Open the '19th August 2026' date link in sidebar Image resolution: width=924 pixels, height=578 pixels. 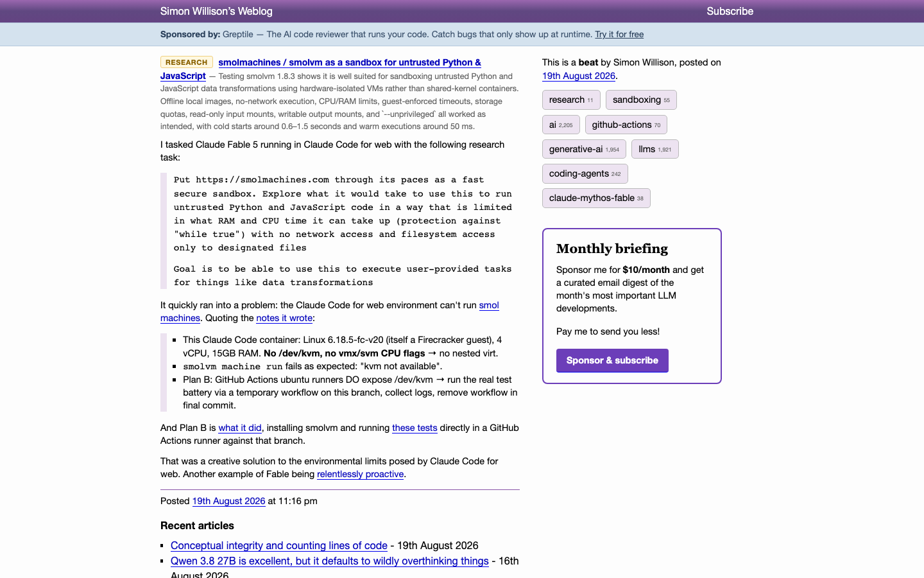[579, 76]
